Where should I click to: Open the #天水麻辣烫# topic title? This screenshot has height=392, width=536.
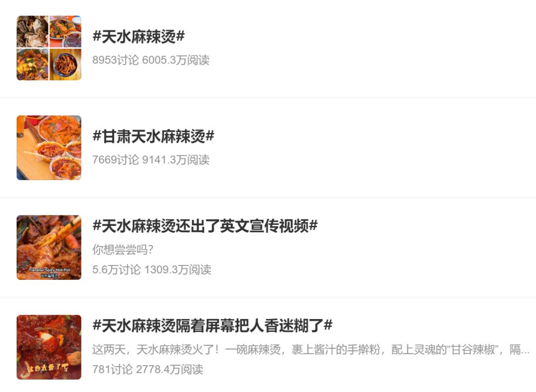point(138,37)
